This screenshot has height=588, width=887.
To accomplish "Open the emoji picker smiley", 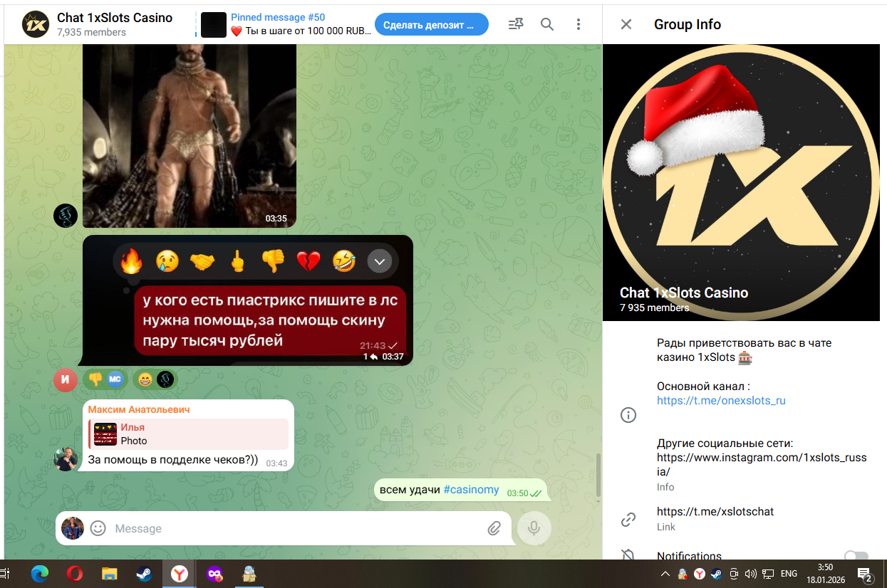I will (x=98, y=528).
